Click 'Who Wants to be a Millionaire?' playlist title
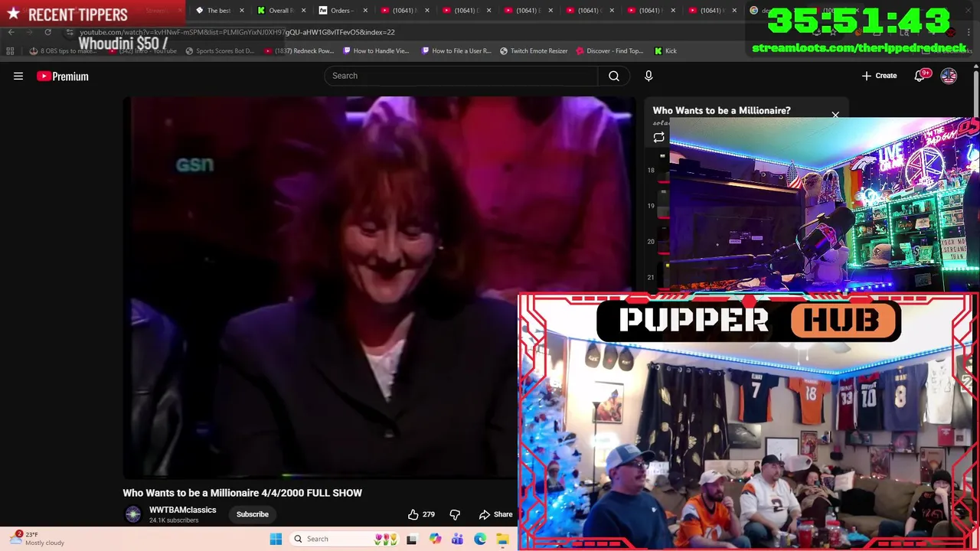This screenshot has width=980, height=551. click(x=721, y=110)
